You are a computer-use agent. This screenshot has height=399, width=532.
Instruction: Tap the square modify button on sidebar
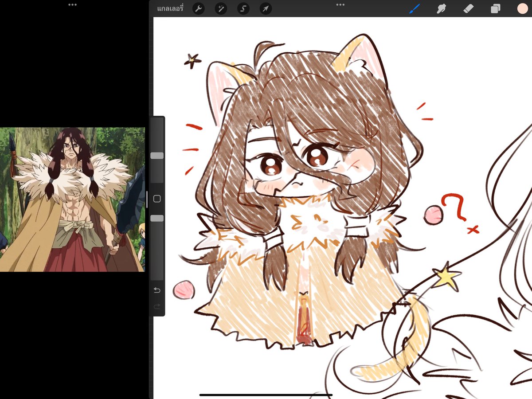coord(157,199)
